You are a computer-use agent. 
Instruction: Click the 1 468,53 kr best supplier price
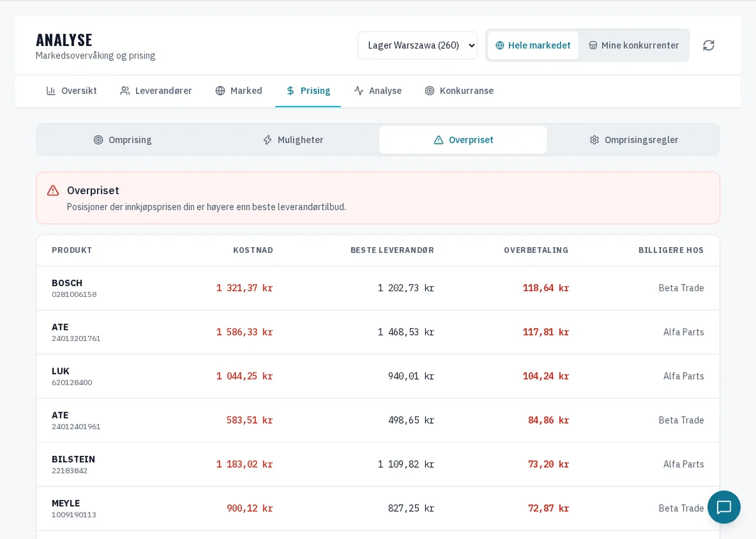[406, 332]
